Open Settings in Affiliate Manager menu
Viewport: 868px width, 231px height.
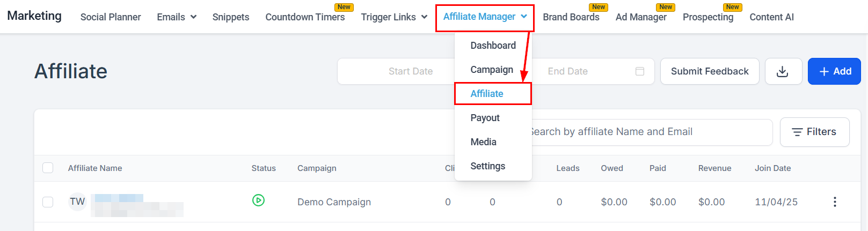(x=487, y=166)
